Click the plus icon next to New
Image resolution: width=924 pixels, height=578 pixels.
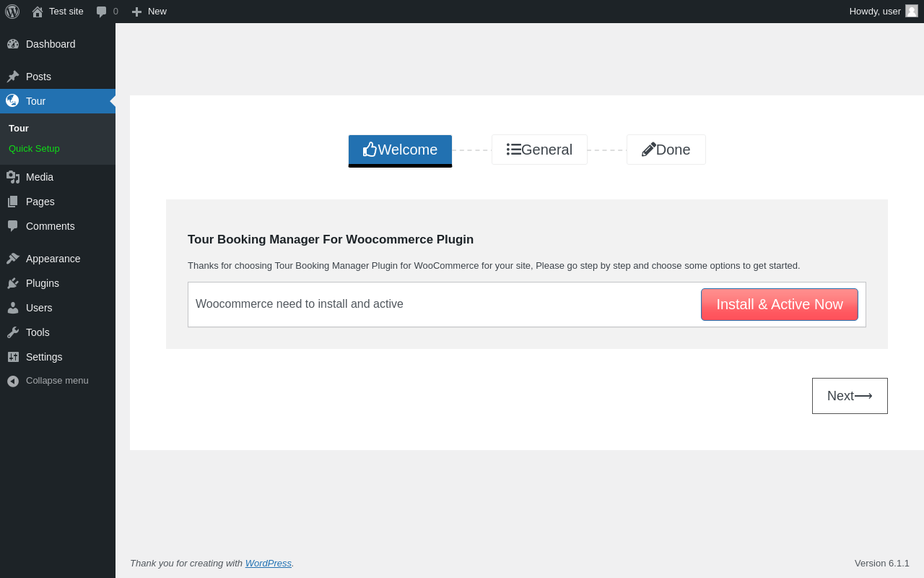136,12
